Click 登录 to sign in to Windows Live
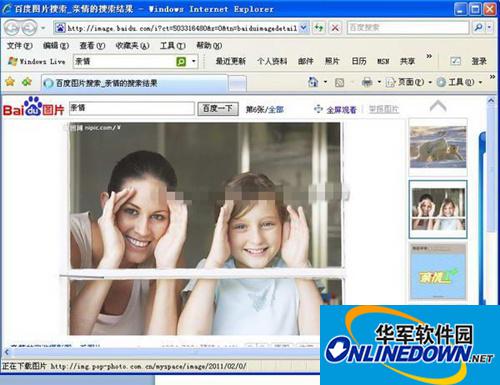 click(x=479, y=61)
